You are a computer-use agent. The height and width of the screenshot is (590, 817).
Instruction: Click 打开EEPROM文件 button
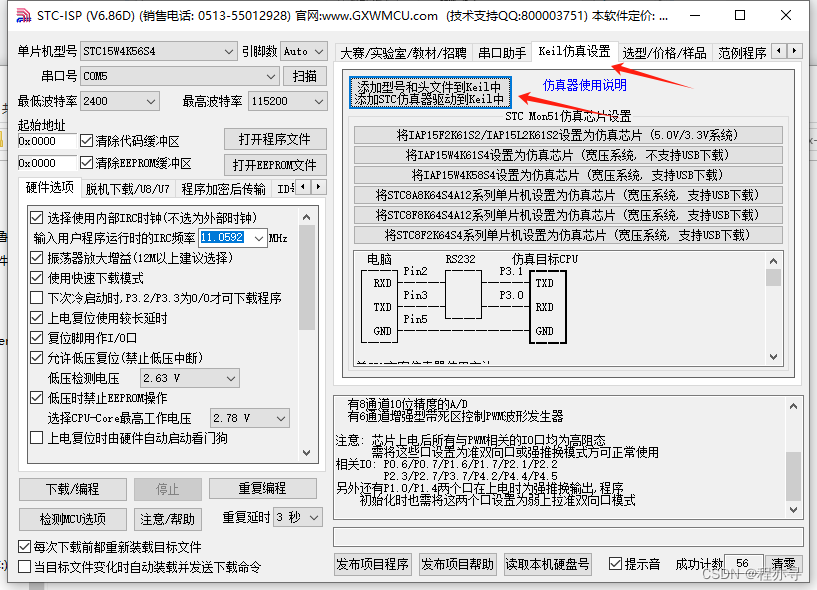pyautogui.click(x=275, y=165)
